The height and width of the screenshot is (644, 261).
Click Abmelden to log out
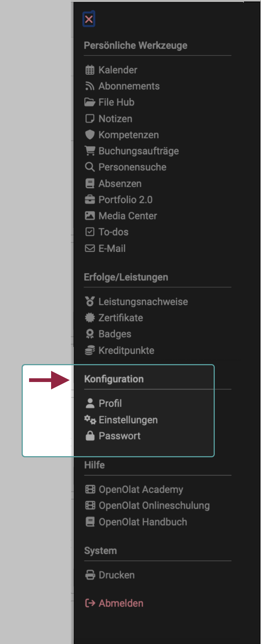click(x=120, y=603)
